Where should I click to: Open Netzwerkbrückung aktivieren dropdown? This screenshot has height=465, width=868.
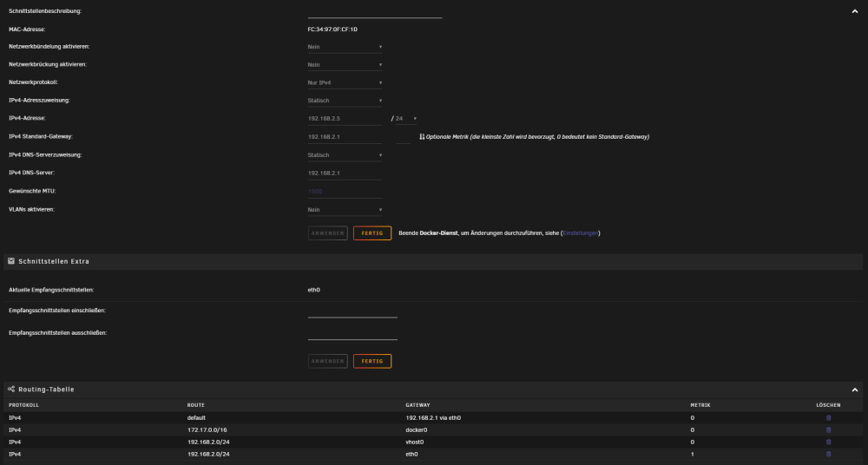click(x=345, y=65)
